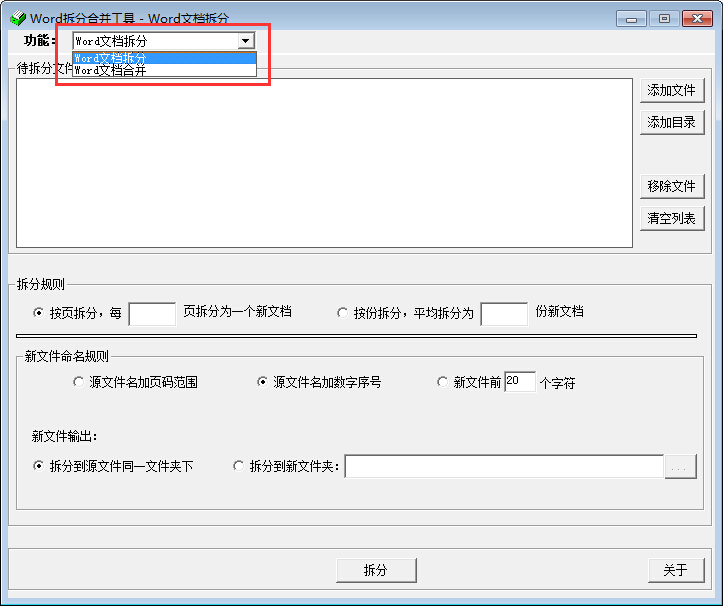Select 源文件名加数字序号 naming option
The width and height of the screenshot is (723, 606).
click(x=262, y=382)
